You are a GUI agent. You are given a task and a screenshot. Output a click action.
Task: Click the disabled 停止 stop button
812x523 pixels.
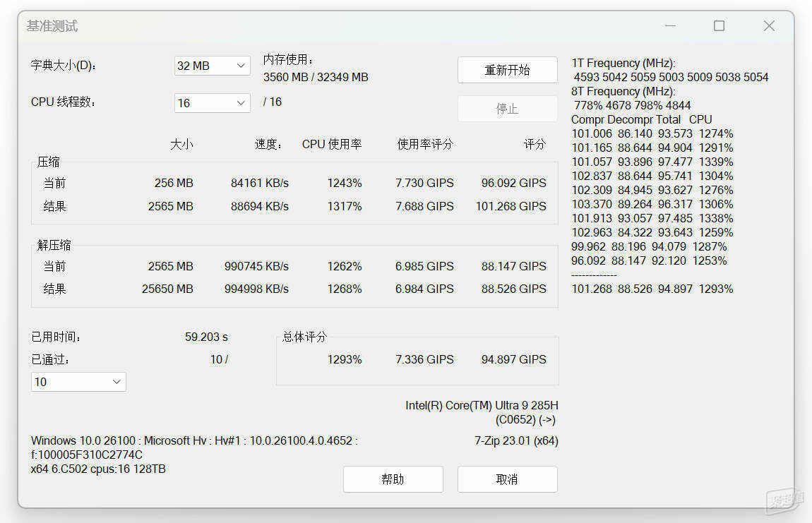[508, 109]
